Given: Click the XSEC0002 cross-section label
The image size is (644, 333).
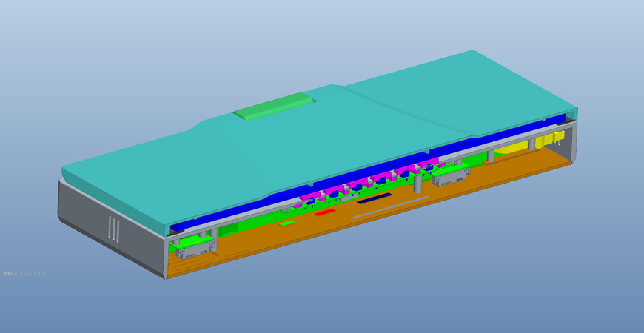Looking at the screenshot, I should point(25,274).
